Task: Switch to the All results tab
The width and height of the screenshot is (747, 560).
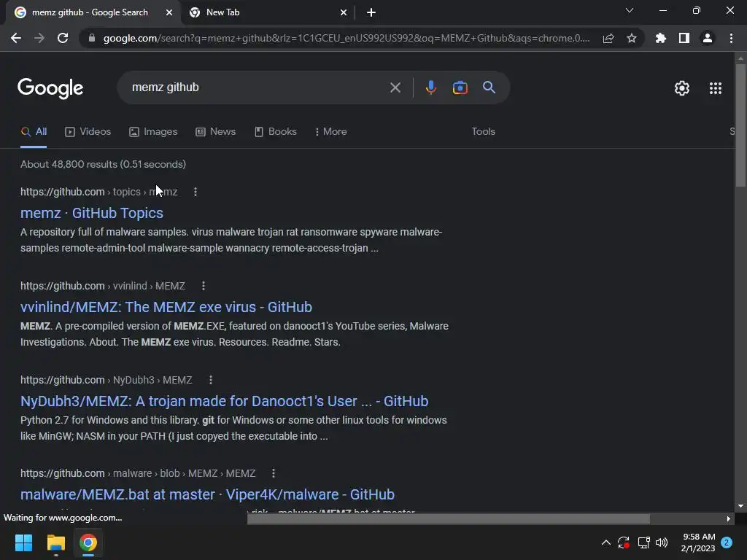Action: [34, 132]
